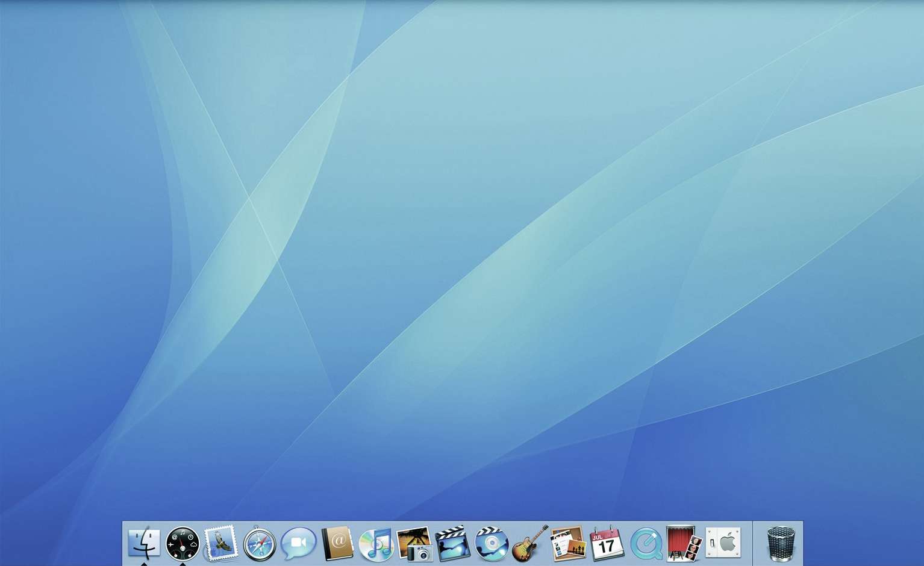Open iPhoto camera and photo icon
Viewport: 924px width, 566px height.
point(414,544)
